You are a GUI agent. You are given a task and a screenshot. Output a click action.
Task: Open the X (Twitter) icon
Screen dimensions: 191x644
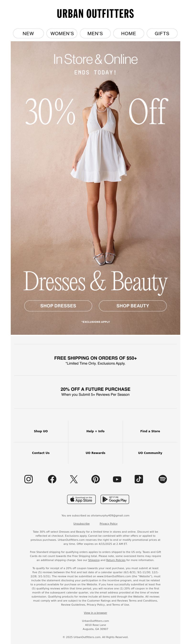74,479
